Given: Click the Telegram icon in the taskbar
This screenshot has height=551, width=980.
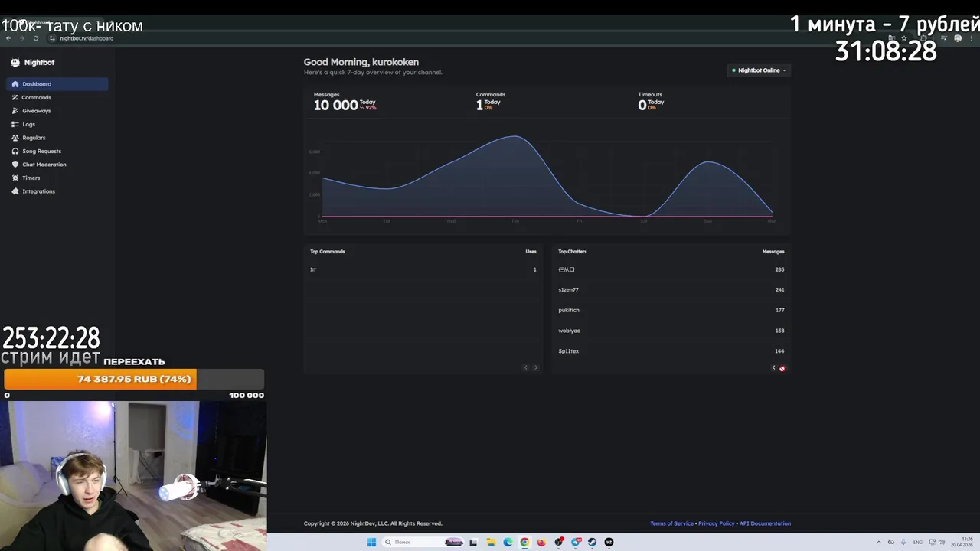Looking at the screenshot, I should pyautogui.click(x=576, y=542).
